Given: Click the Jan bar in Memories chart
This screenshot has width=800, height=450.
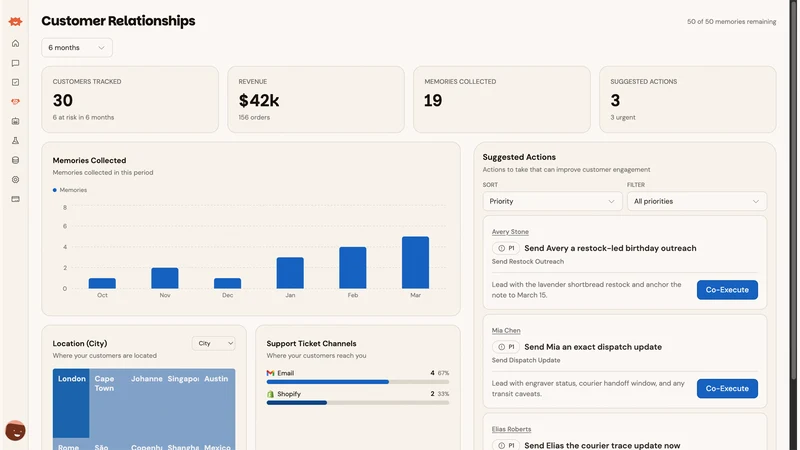Looking at the screenshot, I should [x=290, y=273].
